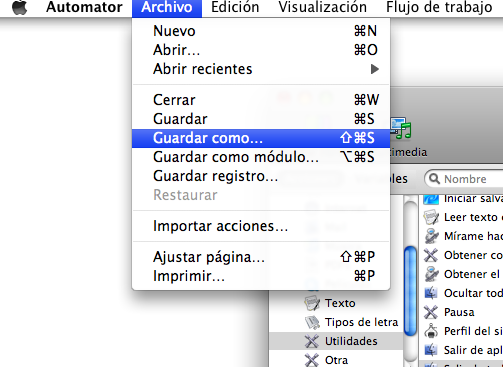Click the Otra category icon
The width and height of the screenshot is (503, 367).
[x=311, y=360]
